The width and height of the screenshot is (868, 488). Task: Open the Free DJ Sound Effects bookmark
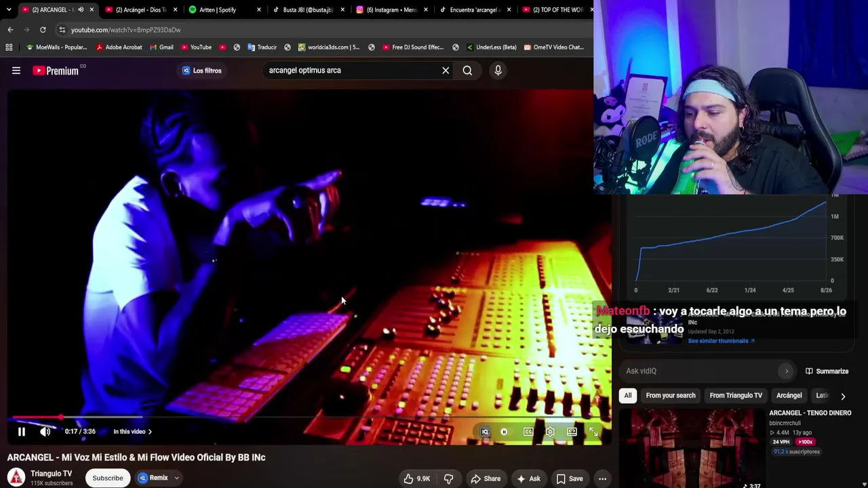pyautogui.click(x=413, y=47)
